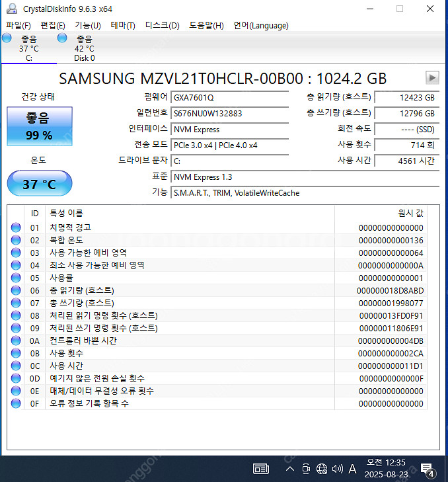Click the CrystalDiskInfo app icon in title bar

coord(12,9)
